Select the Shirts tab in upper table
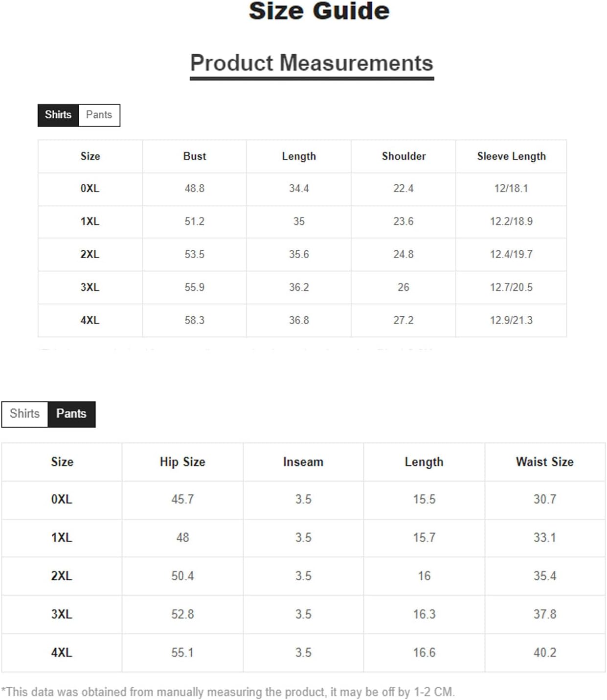The image size is (607, 700). [58, 115]
